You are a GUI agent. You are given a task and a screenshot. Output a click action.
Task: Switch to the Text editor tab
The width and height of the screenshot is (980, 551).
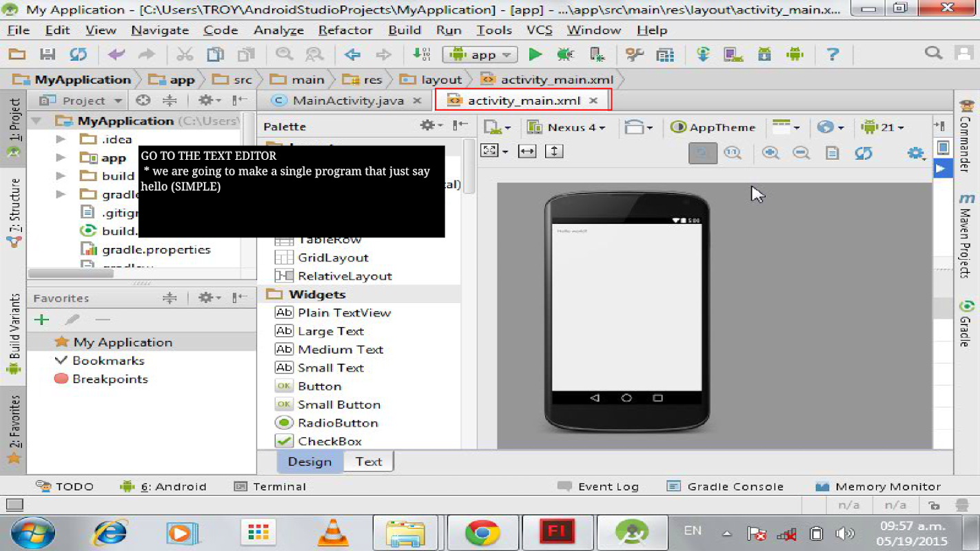tap(369, 461)
